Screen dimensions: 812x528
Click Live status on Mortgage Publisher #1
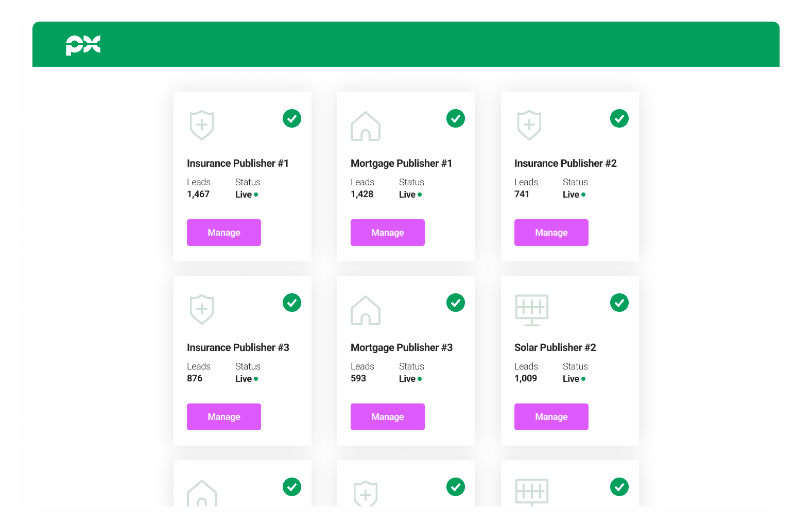[x=410, y=195]
